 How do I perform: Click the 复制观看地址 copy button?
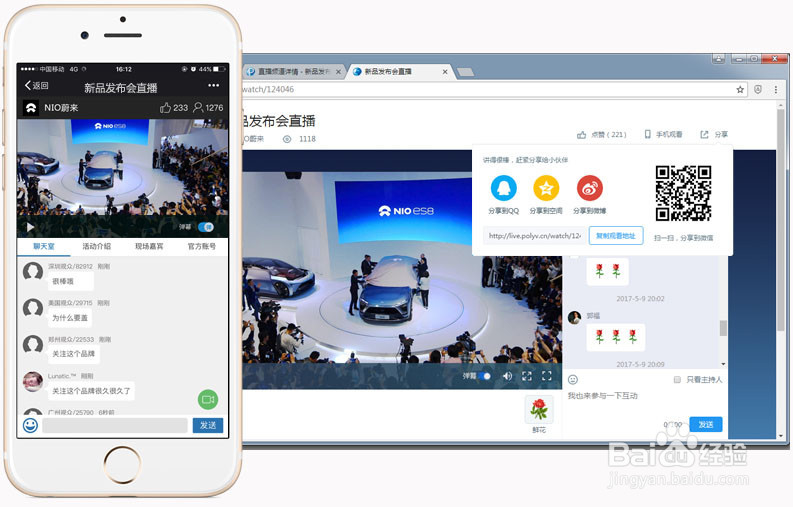616,236
